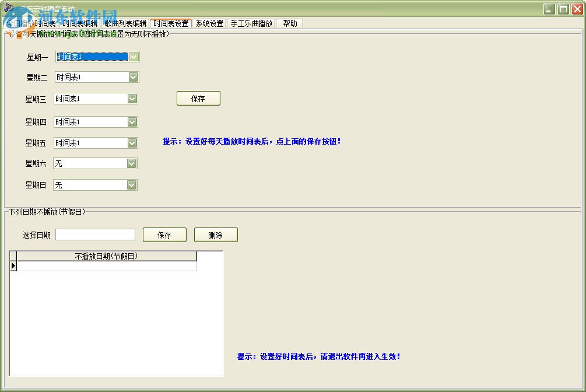Click the blue hint about 保存按钮
586x392 pixels.
coord(251,141)
